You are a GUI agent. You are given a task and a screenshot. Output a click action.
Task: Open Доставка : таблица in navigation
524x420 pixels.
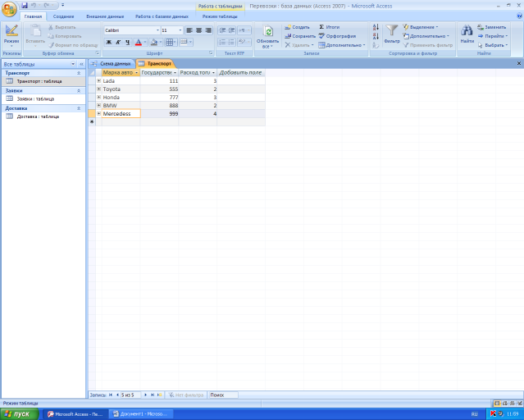click(43, 116)
